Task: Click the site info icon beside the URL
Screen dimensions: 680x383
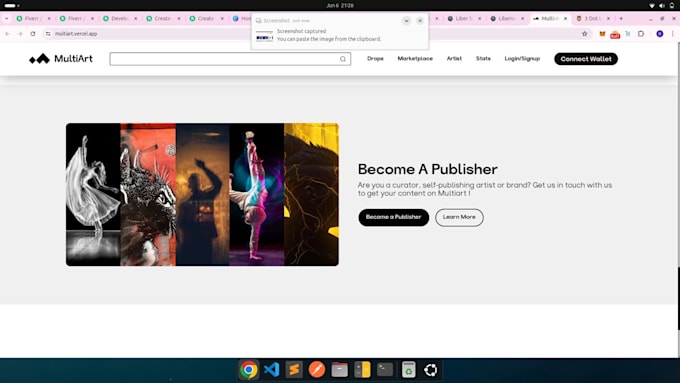Action: click(x=48, y=33)
